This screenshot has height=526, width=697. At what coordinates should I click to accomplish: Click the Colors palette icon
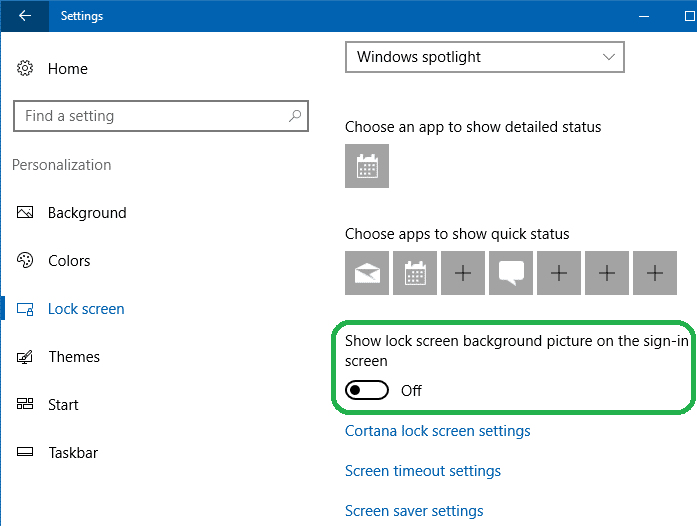click(x=25, y=261)
